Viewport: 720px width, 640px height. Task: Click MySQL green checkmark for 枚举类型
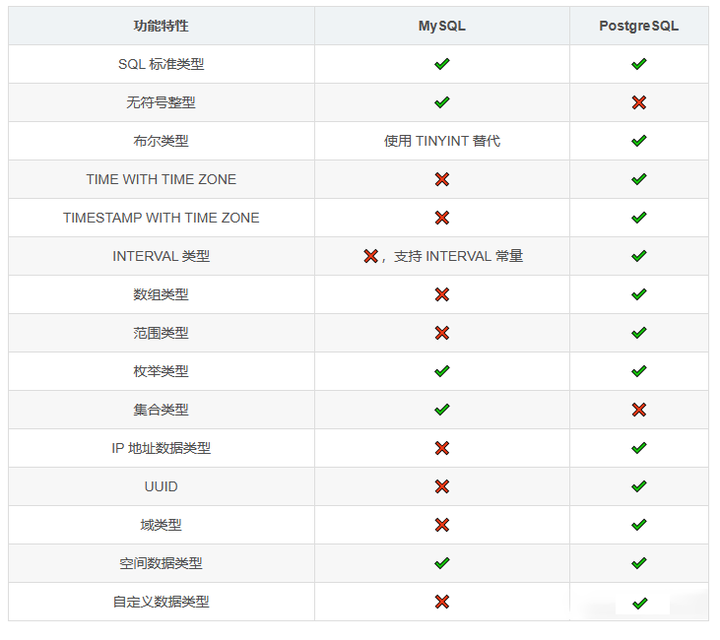tap(442, 371)
